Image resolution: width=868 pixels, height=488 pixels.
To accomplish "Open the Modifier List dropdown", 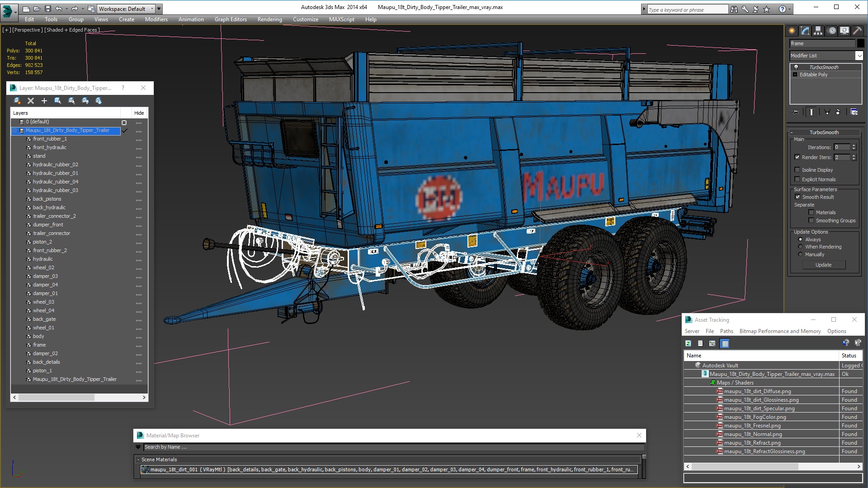I will tap(859, 56).
